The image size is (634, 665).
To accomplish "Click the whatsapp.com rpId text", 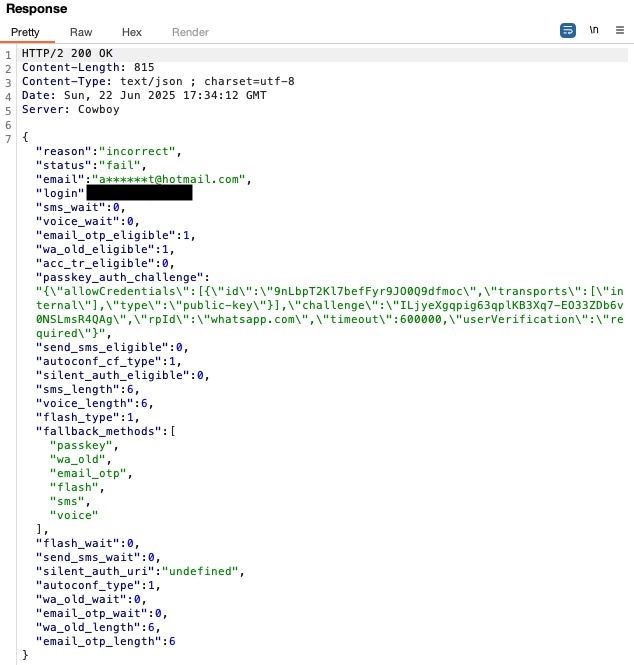I will [259, 319].
